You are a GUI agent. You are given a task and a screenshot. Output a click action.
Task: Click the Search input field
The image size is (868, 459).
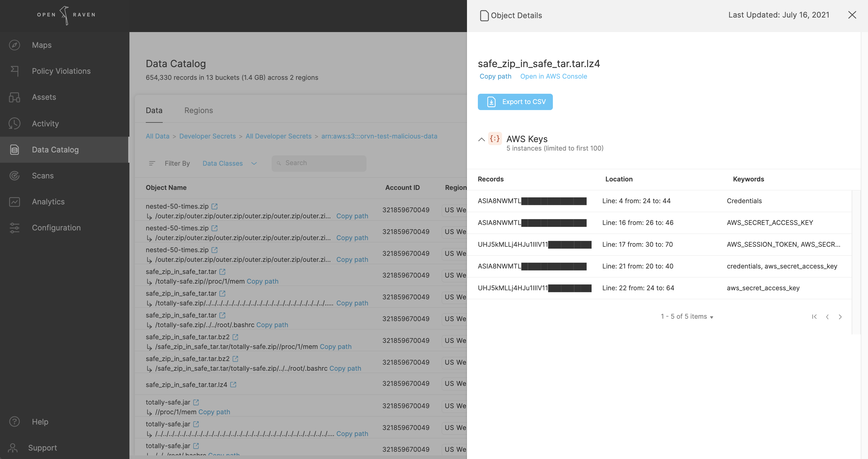pos(319,163)
